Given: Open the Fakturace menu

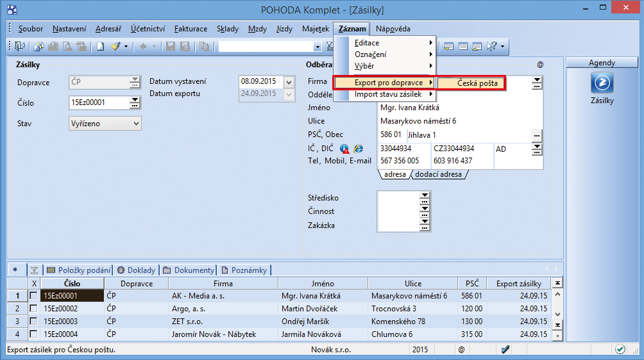Looking at the screenshot, I should click(x=191, y=29).
